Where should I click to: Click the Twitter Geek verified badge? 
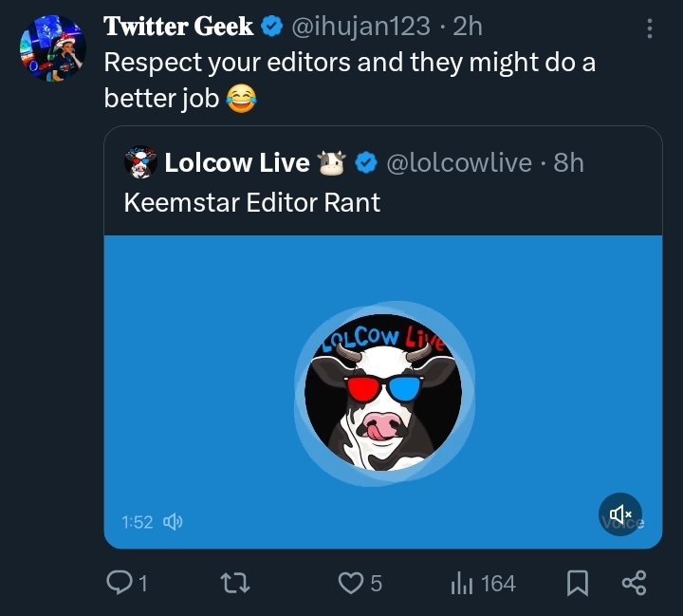[272, 28]
